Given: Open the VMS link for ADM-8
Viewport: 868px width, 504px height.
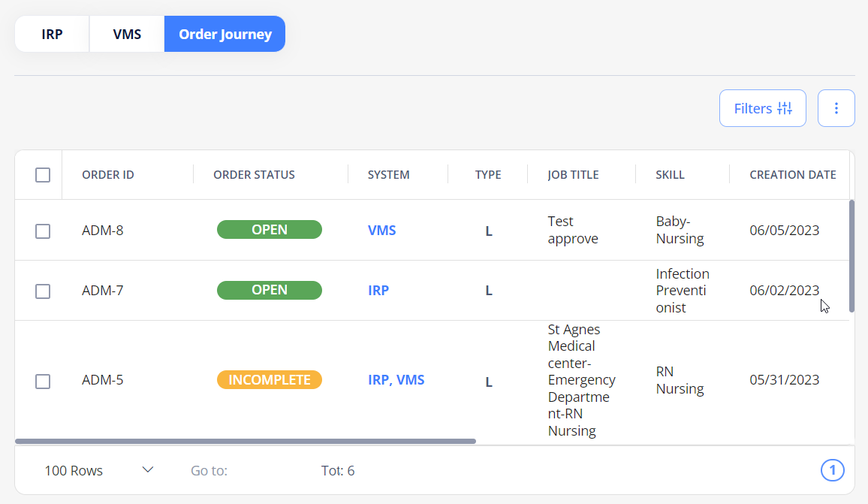Looking at the screenshot, I should (x=381, y=231).
